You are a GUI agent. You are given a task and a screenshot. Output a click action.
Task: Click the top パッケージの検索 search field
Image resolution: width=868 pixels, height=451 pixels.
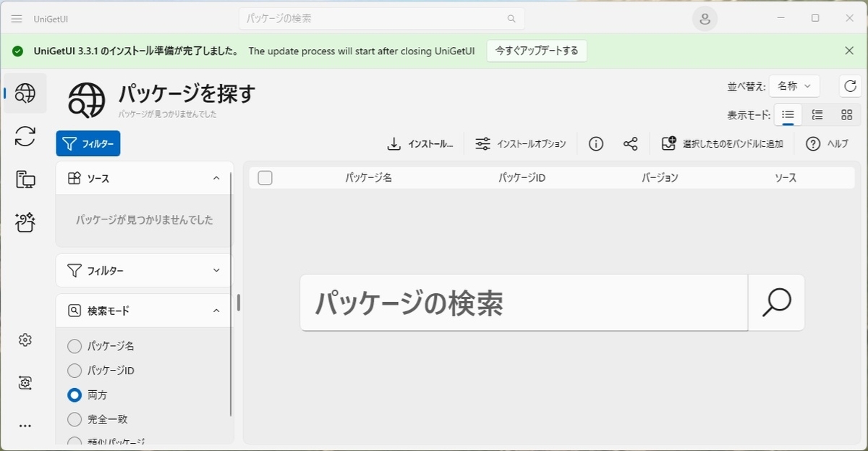click(382, 19)
